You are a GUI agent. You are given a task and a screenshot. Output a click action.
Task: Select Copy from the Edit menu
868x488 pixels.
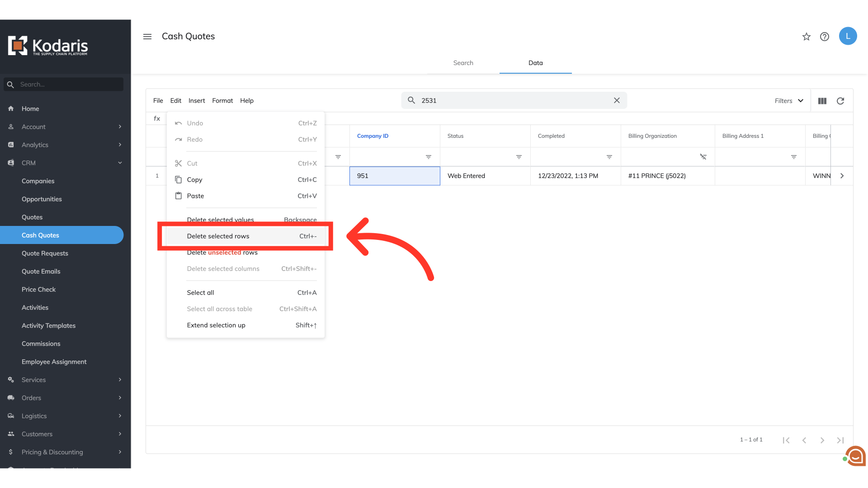(195, 179)
